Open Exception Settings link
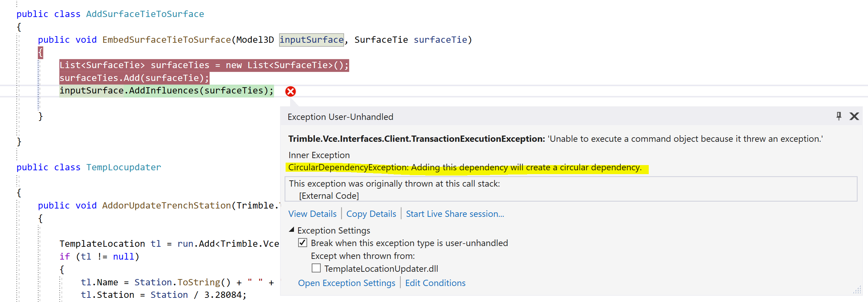Viewport: 868px width, 302px height. pyautogui.click(x=346, y=283)
